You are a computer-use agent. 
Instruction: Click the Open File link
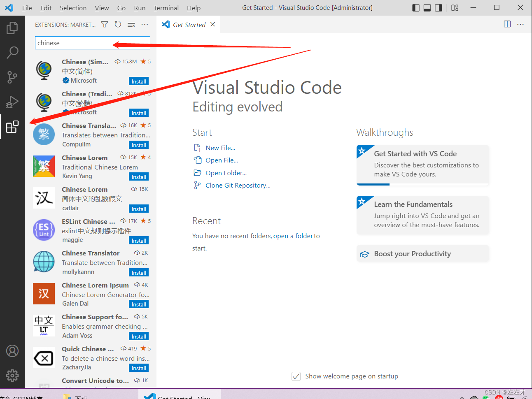222,160
